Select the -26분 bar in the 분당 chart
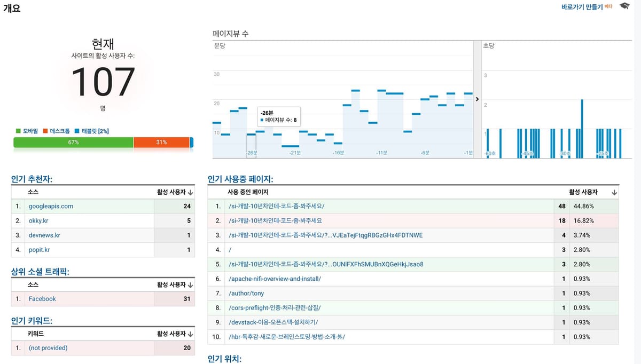The height and width of the screenshot is (364, 641). pyautogui.click(x=251, y=146)
